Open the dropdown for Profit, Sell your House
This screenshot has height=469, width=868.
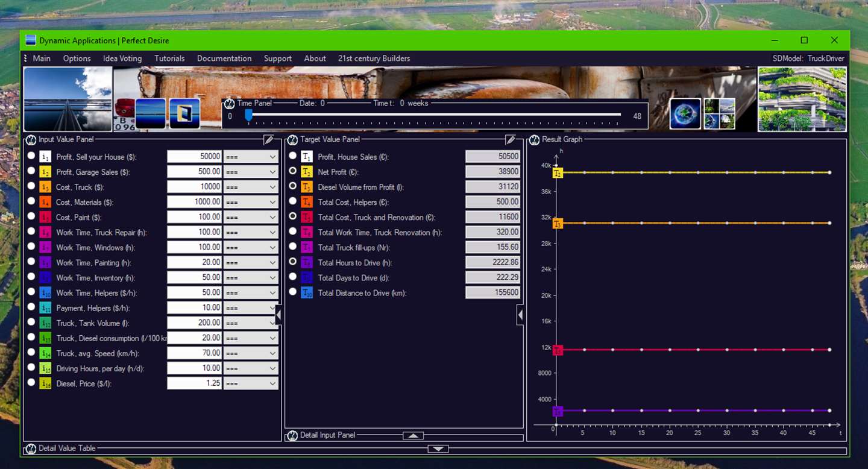point(251,157)
